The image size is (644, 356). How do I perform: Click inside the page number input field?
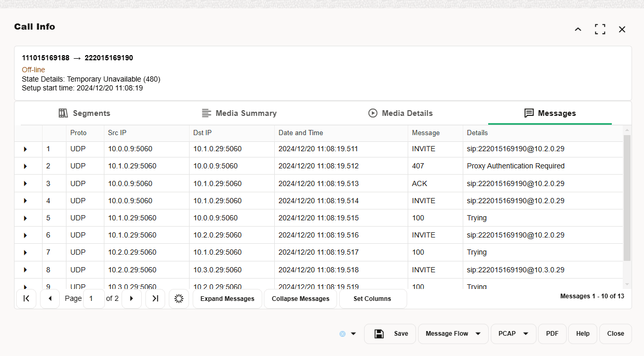tap(93, 298)
